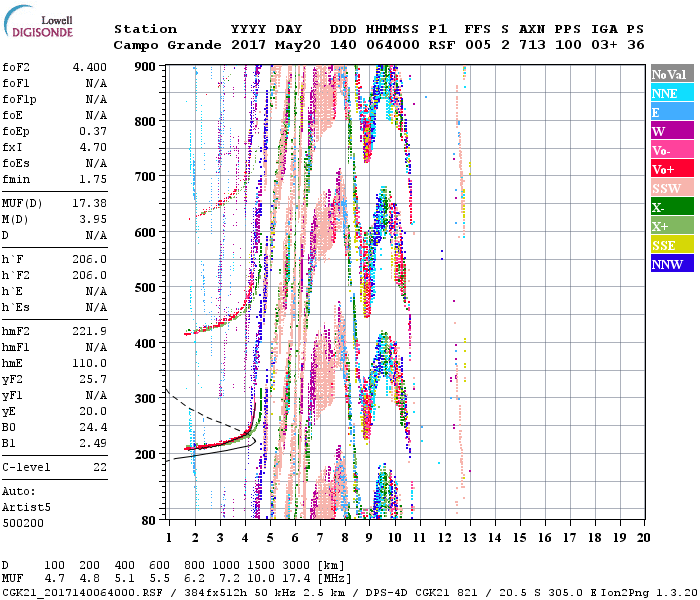Viewport: 700px width, 600px height.
Task: Click the 900 tick on height axis
Action: [x=146, y=66]
